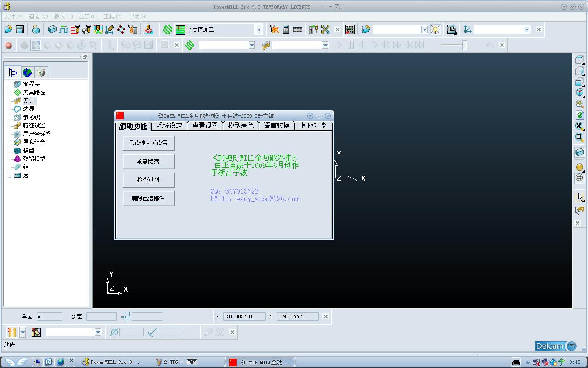Switch to the 其他功能 tab
Viewport: 588px width, 368px height.
click(x=313, y=126)
